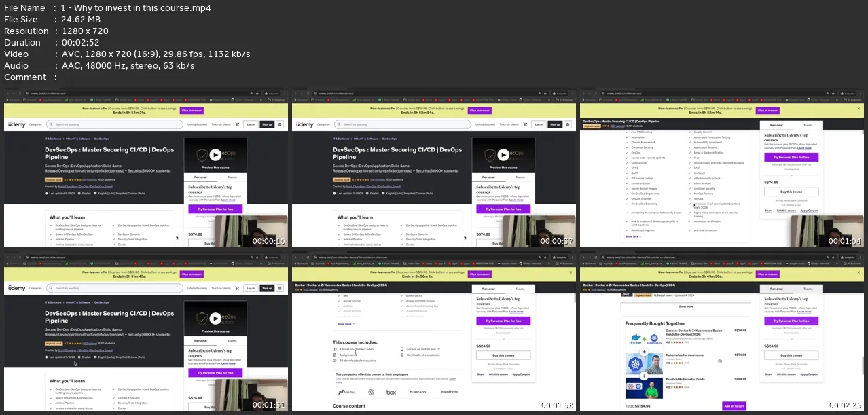
Task: Select the Personal tab in the 00:00:10 frame
Action: (200, 177)
